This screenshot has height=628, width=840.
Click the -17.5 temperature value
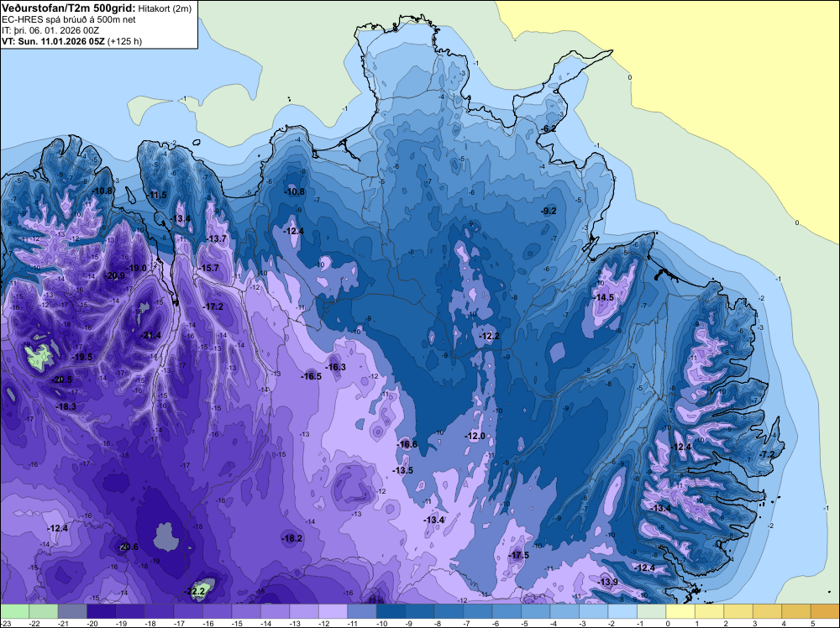click(518, 555)
